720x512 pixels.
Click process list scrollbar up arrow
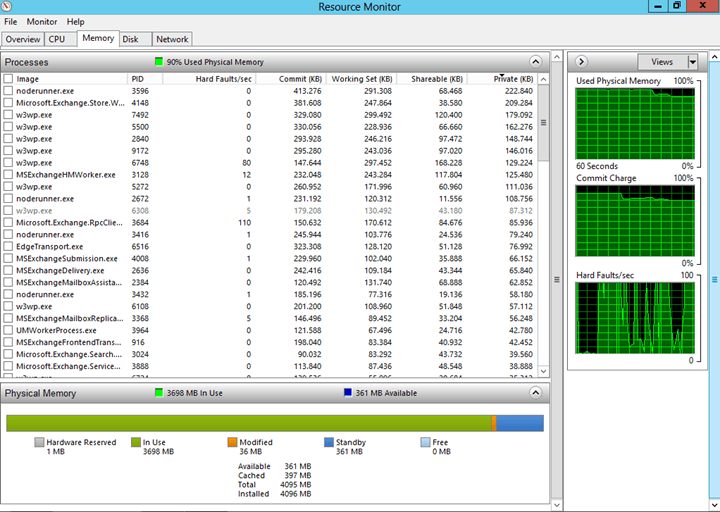click(x=543, y=79)
